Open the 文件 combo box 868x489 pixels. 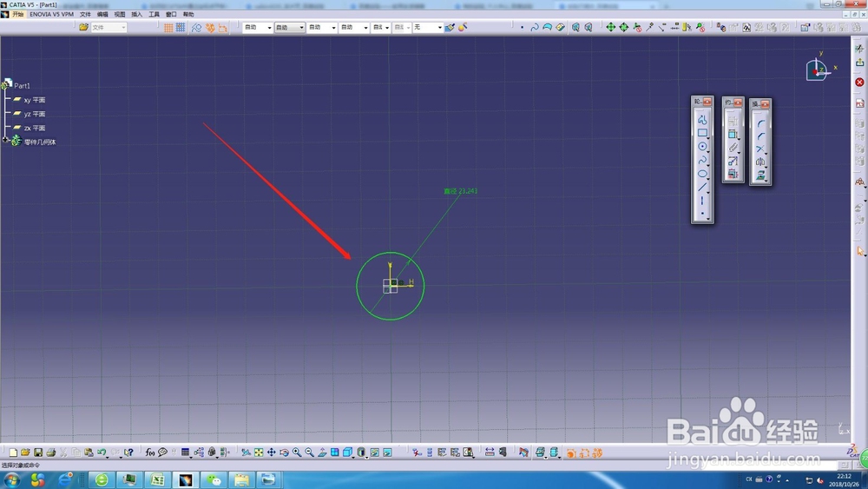point(108,27)
